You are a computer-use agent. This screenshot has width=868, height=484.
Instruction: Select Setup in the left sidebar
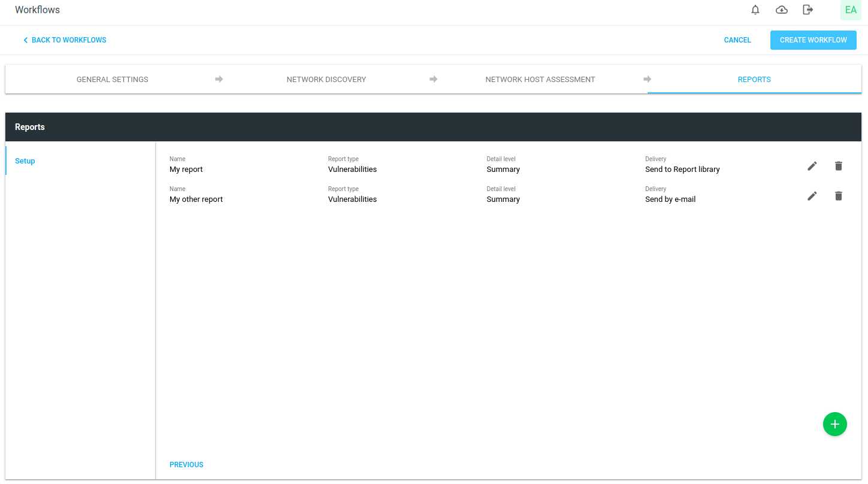point(25,161)
